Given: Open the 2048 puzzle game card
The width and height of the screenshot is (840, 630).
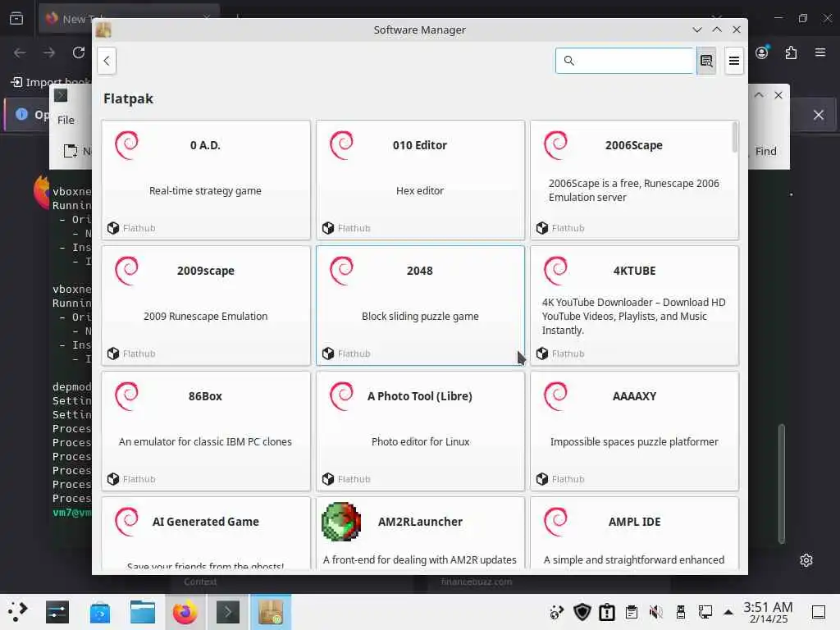Looking at the screenshot, I should [420, 305].
